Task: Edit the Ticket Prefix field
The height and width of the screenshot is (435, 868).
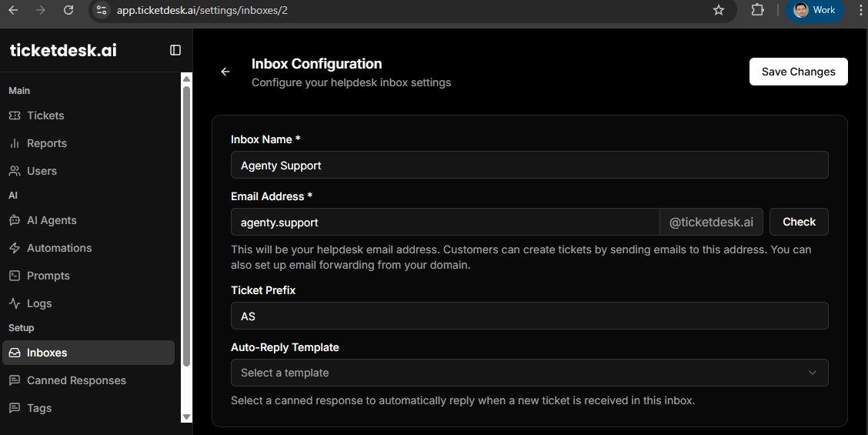Action: (529, 316)
